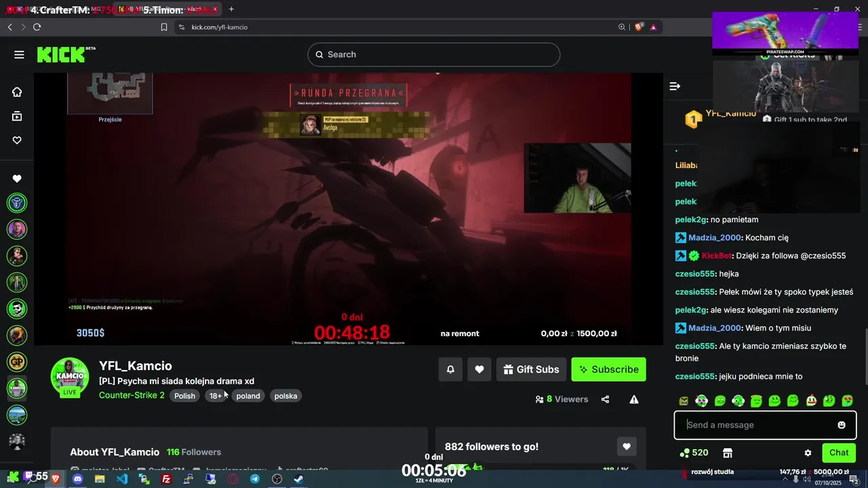
Task: Follow the channel with the heart button
Action: tap(479, 369)
